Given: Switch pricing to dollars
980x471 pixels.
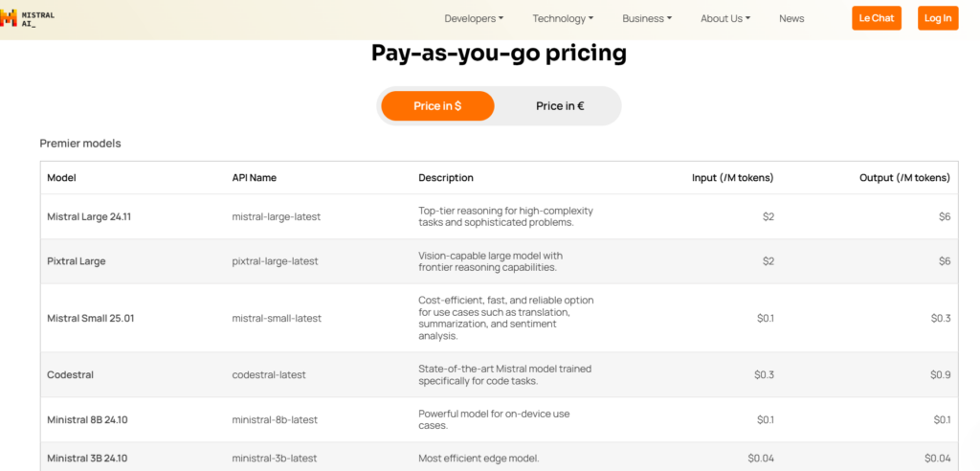Looking at the screenshot, I should [x=437, y=106].
